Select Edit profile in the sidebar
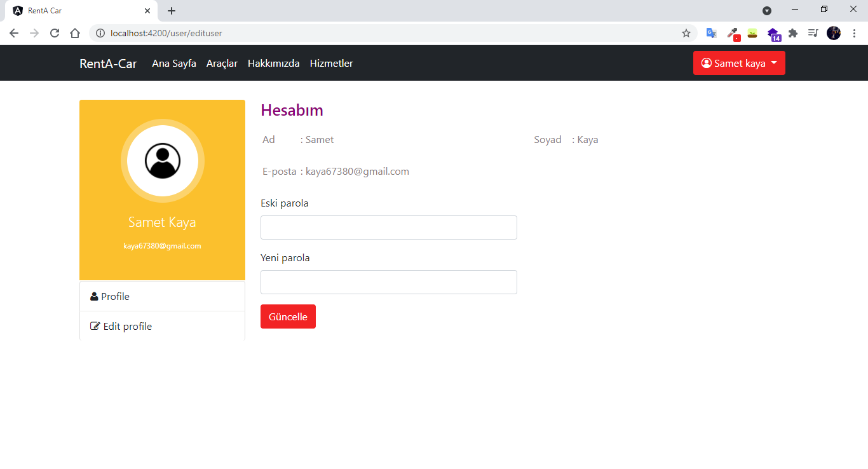The width and height of the screenshot is (868, 469). 127,326
